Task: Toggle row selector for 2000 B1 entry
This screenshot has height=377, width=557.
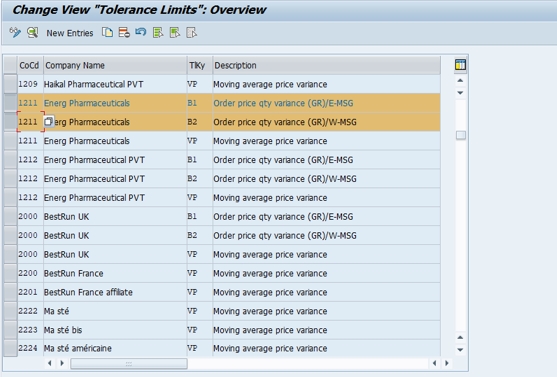Action: pyautogui.click(x=10, y=216)
